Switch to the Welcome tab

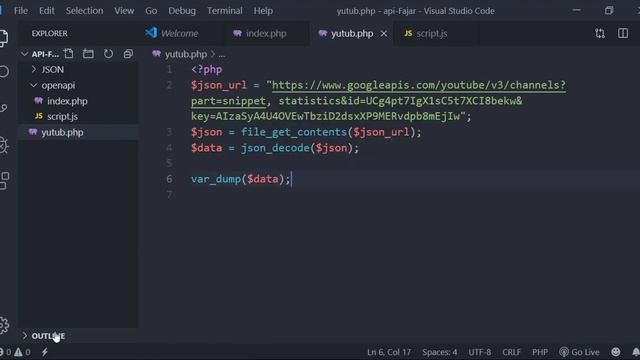(179, 33)
